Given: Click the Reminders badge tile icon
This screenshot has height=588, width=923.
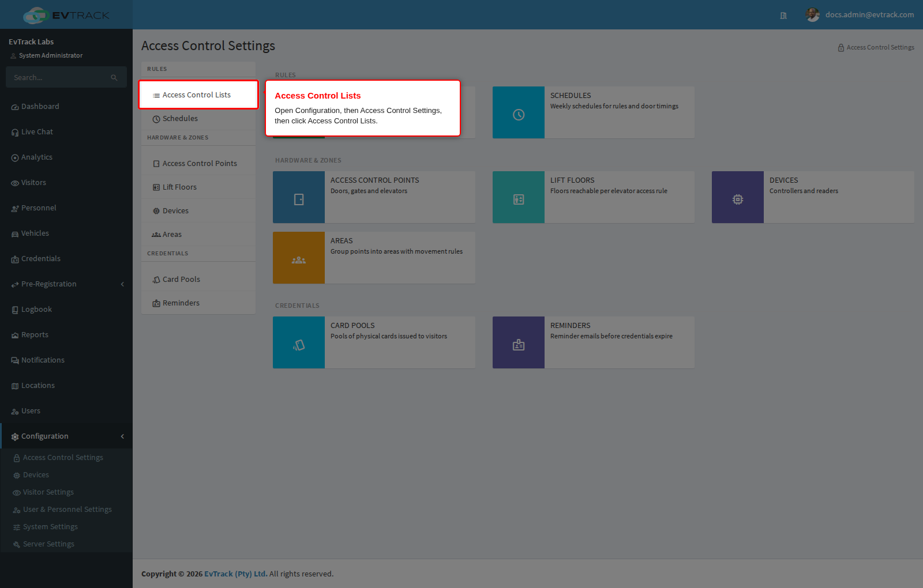Looking at the screenshot, I should pos(519,345).
